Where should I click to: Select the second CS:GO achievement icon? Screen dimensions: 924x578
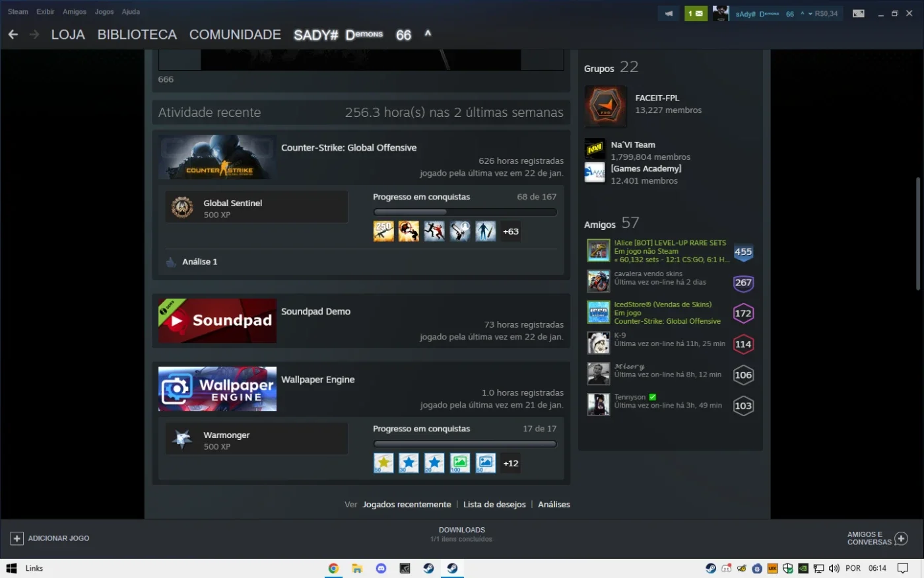pos(409,231)
